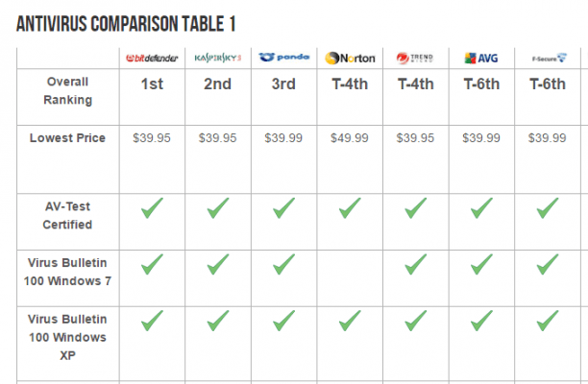Click AVG's Virus Bulletin Windows 7 checkmark
The height and width of the screenshot is (384, 588).
click(480, 263)
